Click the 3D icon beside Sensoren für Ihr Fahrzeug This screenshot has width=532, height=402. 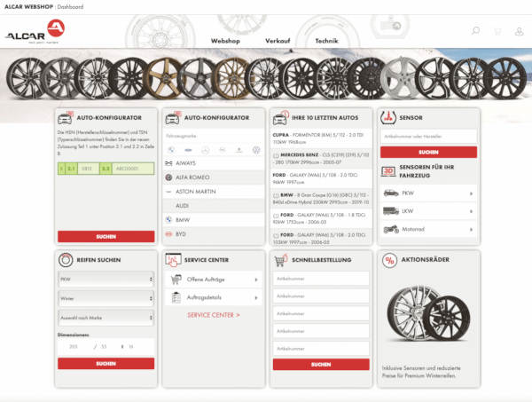(388, 171)
